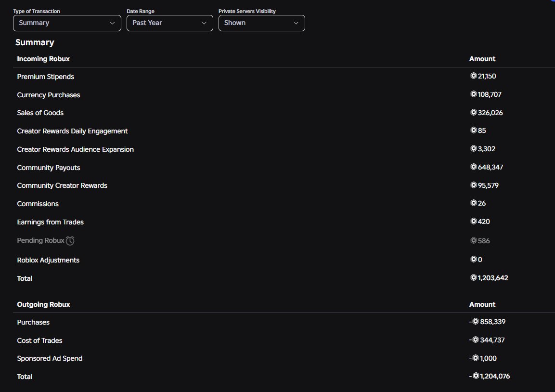
Task: Click the Outgoing Robux column header
Action: 43,304
